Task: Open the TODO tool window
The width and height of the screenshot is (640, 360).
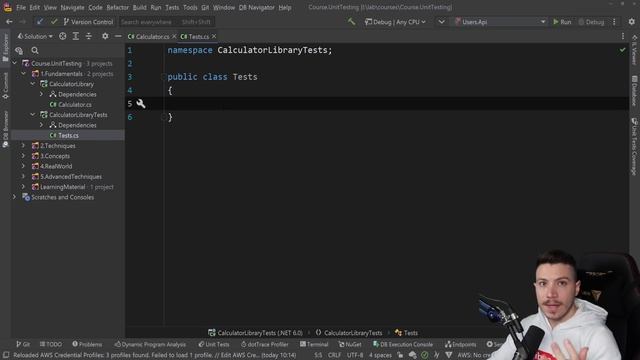Action: [51, 344]
